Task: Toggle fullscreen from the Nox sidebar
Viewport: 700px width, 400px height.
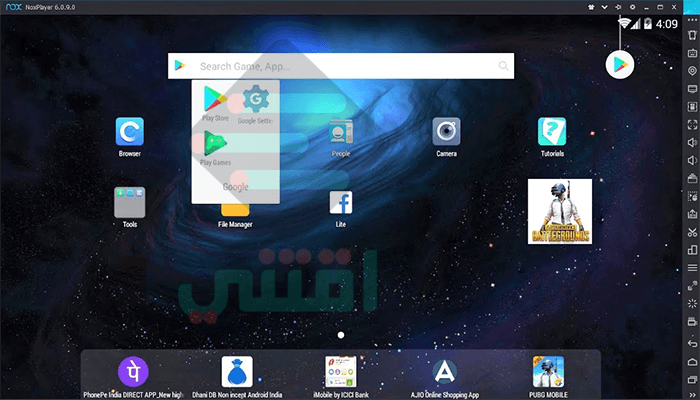Action: 692,125
